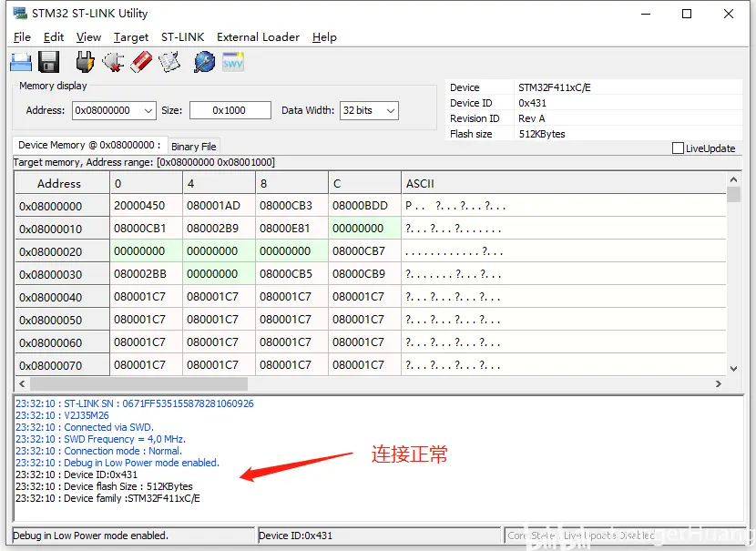Disconnect from target via toolbar icon
The height and width of the screenshot is (551, 756).
pos(113,62)
